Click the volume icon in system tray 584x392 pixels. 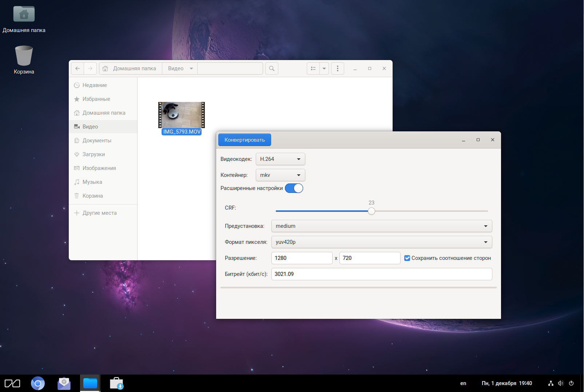(x=561, y=383)
